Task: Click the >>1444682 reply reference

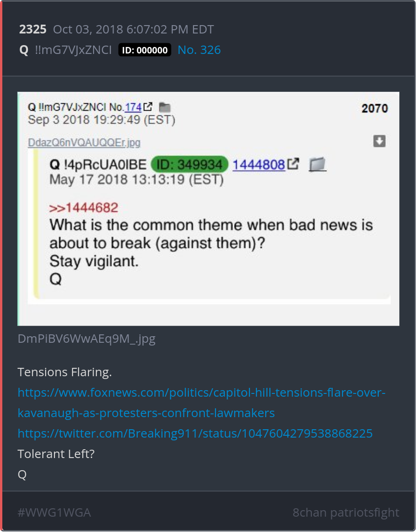Action: (x=84, y=207)
